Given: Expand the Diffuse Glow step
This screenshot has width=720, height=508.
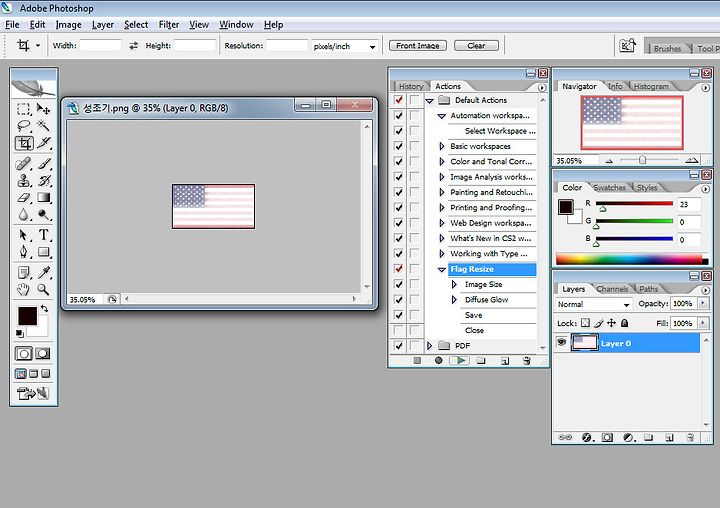Looking at the screenshot, I should (x=454, y=299).
